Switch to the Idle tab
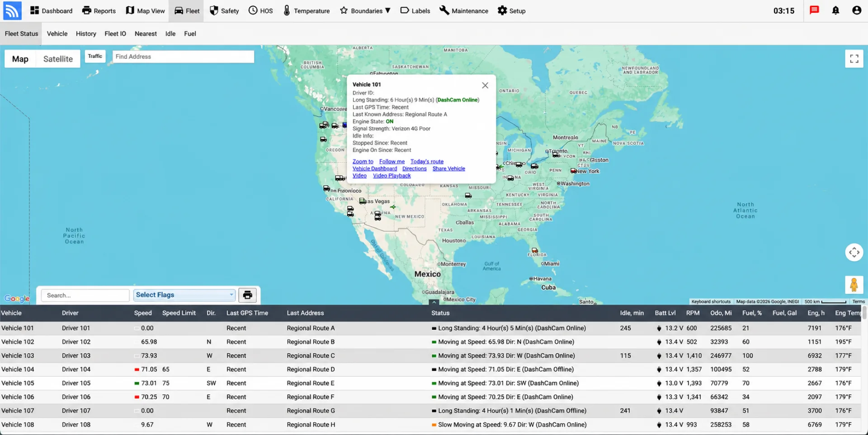 pyautogui.click(x=170, y=33)
